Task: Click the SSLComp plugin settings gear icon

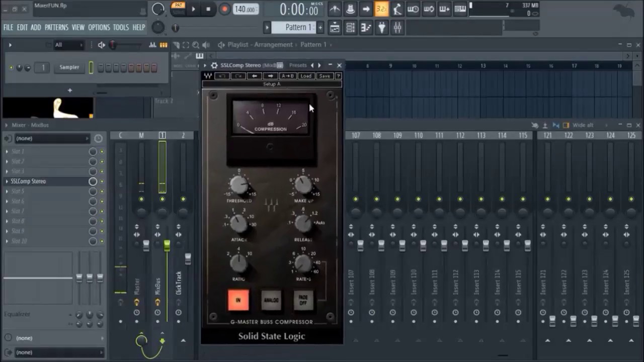Action: point(214,65)
